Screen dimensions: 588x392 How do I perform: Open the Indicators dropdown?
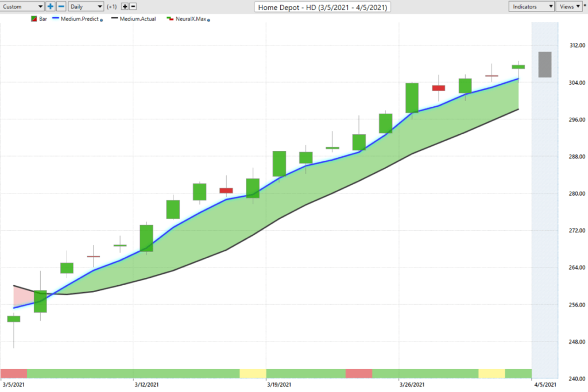pos(531,6)
